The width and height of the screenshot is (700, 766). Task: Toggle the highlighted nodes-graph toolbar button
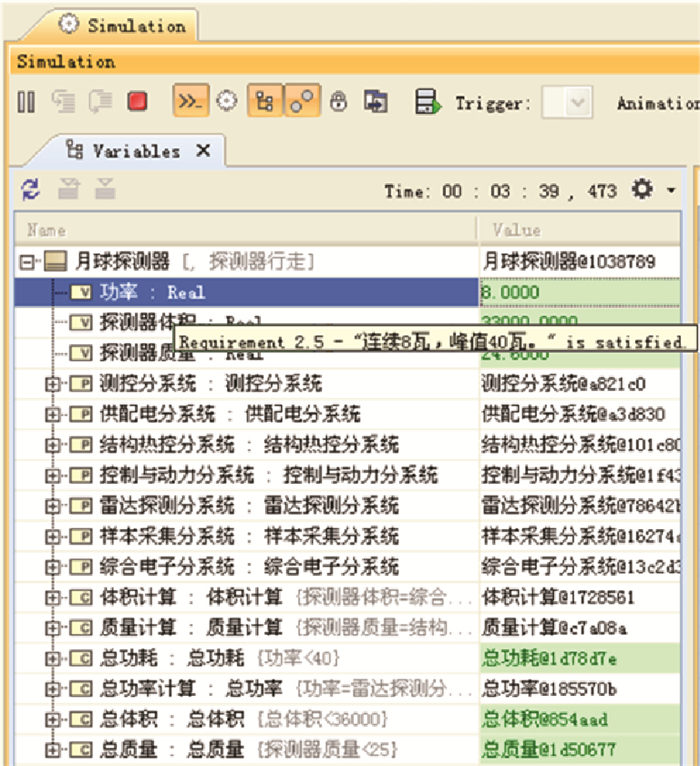pos(301,102)
